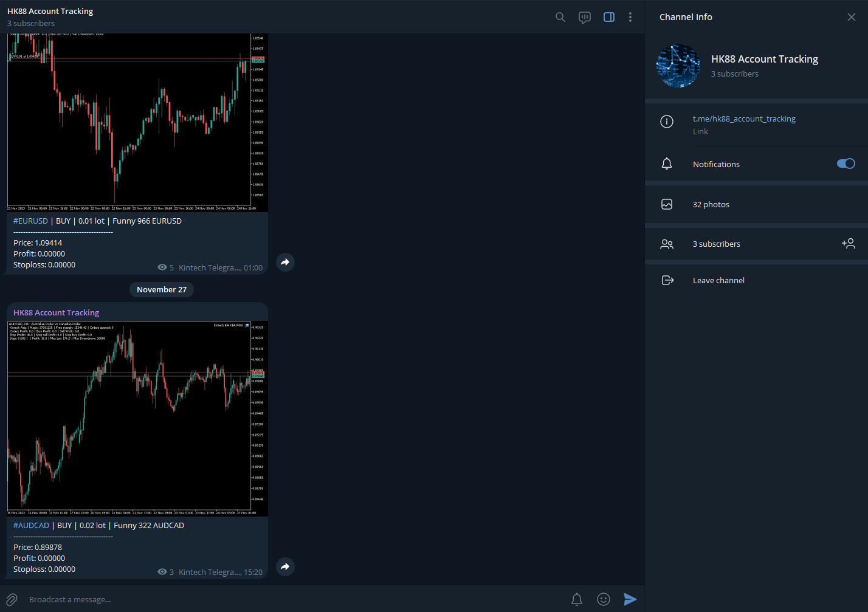Toggle silent broadcast bell icon
This screenshot has height=612, width=868.
577,599
